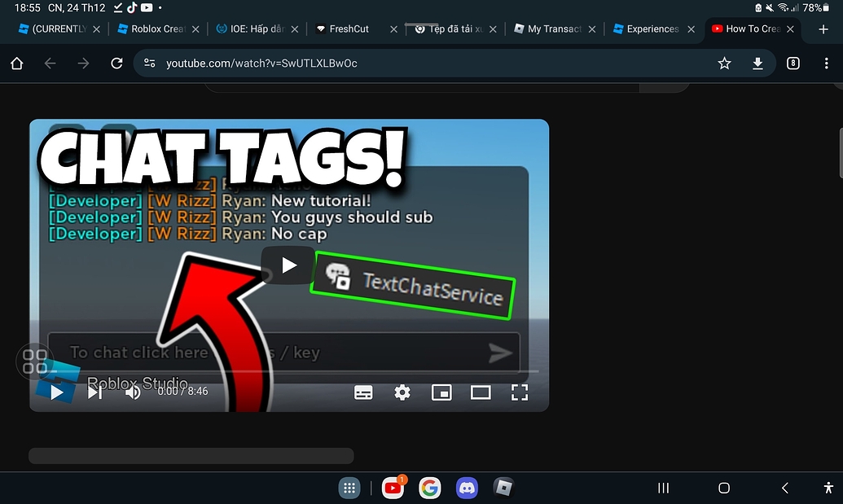Switch to the My Transact tab

coord(548,29)
